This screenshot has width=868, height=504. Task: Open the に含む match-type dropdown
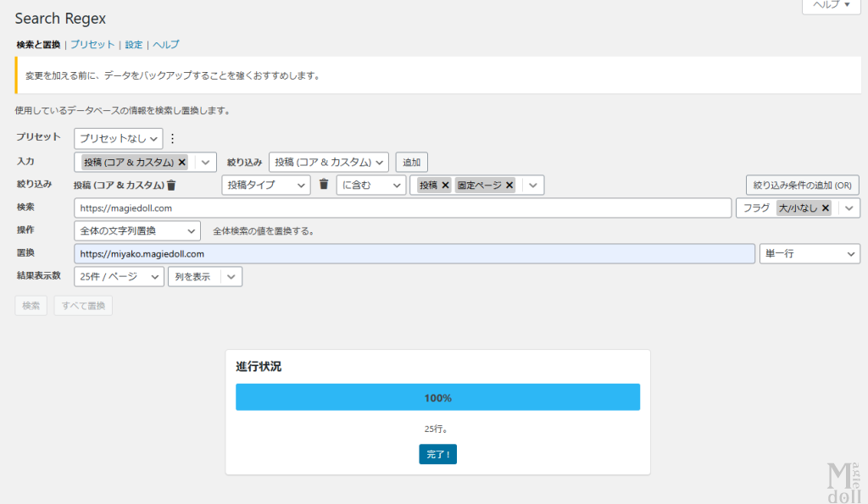pos(371,185)
